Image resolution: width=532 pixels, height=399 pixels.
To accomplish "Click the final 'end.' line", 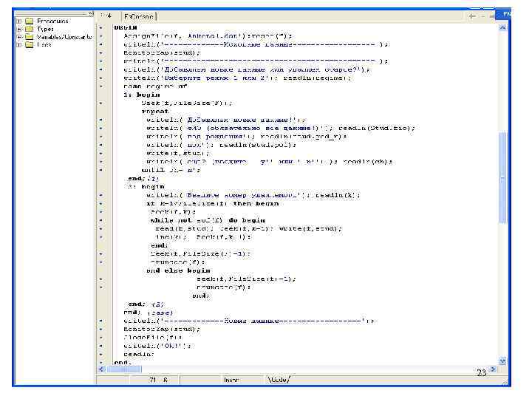I will point(123,362).
